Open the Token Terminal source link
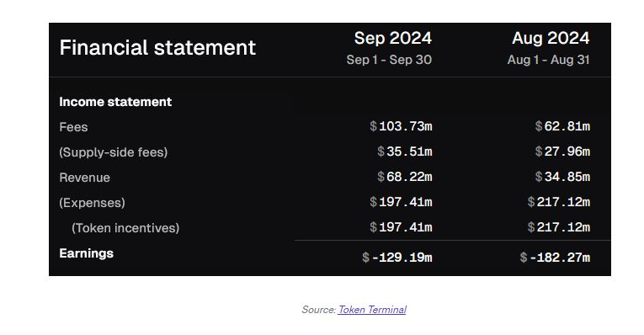 [x=372, y=310]
